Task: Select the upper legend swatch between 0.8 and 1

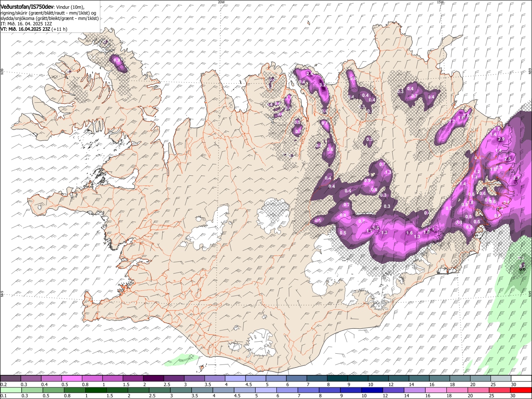Action: 92,378
